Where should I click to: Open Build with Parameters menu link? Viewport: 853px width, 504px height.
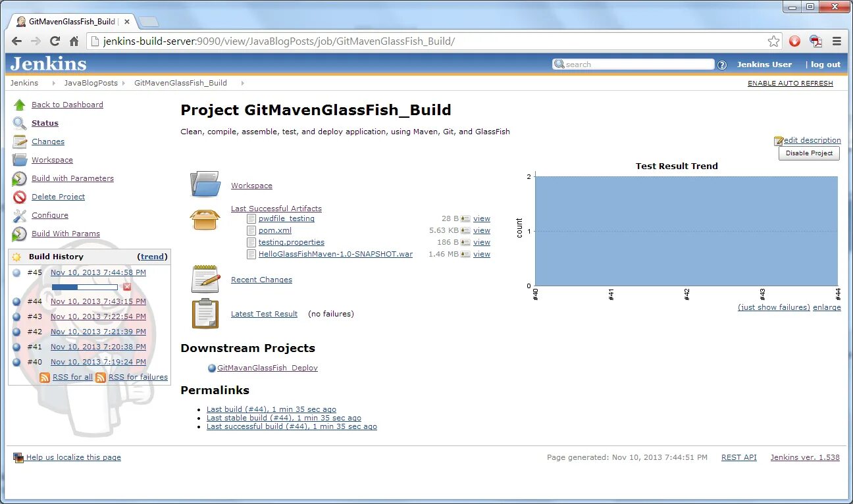[x=72, y=178]
